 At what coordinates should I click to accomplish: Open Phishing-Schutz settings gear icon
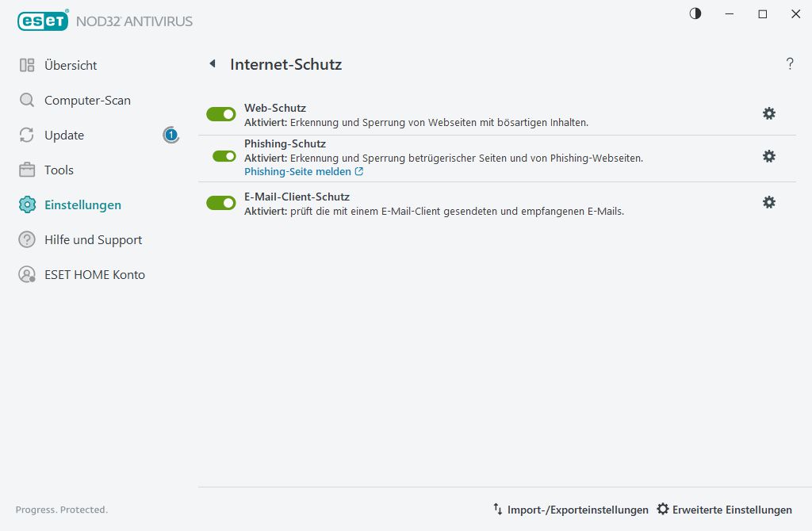768,156
